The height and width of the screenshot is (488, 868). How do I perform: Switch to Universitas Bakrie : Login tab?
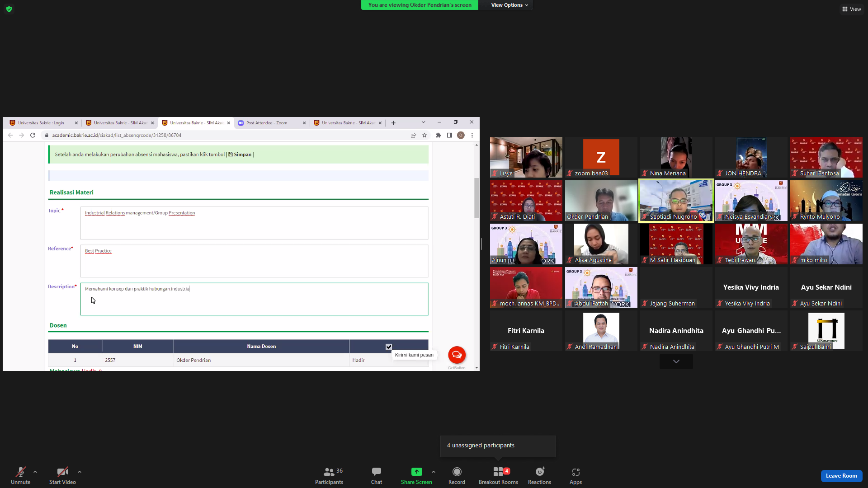[44, 123]
